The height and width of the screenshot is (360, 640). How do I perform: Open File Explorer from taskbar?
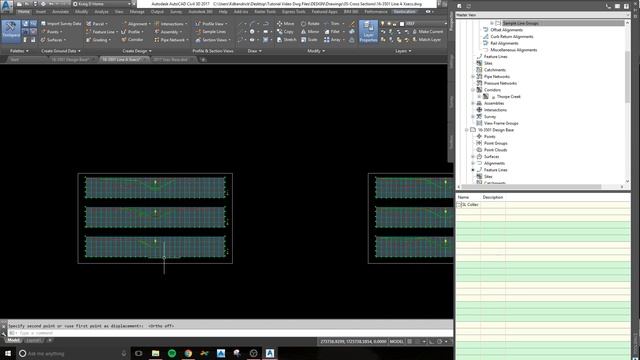coord(156,353)
